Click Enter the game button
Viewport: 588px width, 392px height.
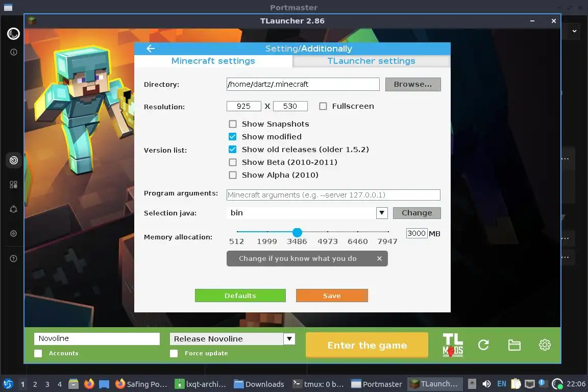[367, 345]
